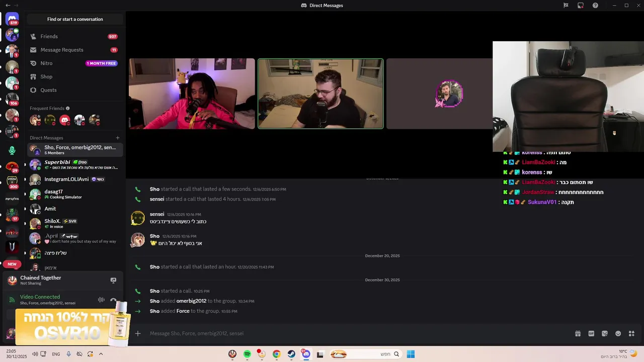The height and width of the screenshot is (362, 644).
Task: Open Spotify from the taskbar
Action: [247, 354]
